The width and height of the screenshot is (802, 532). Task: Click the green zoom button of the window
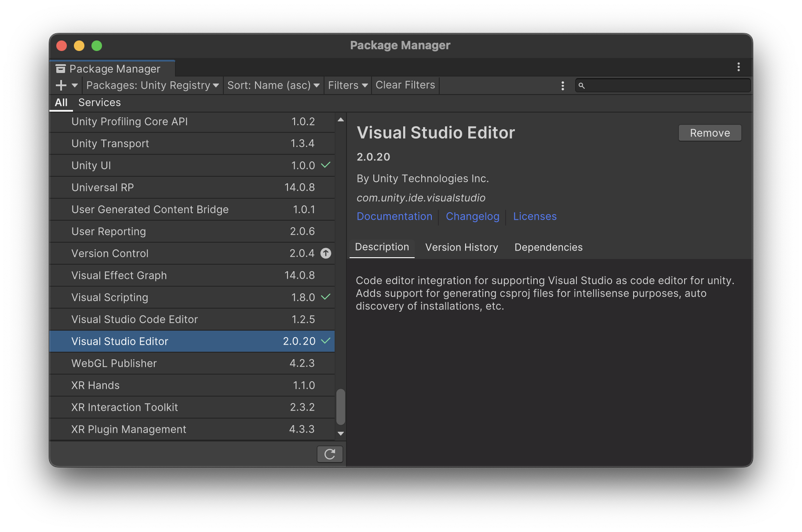(x=96, y=45)
